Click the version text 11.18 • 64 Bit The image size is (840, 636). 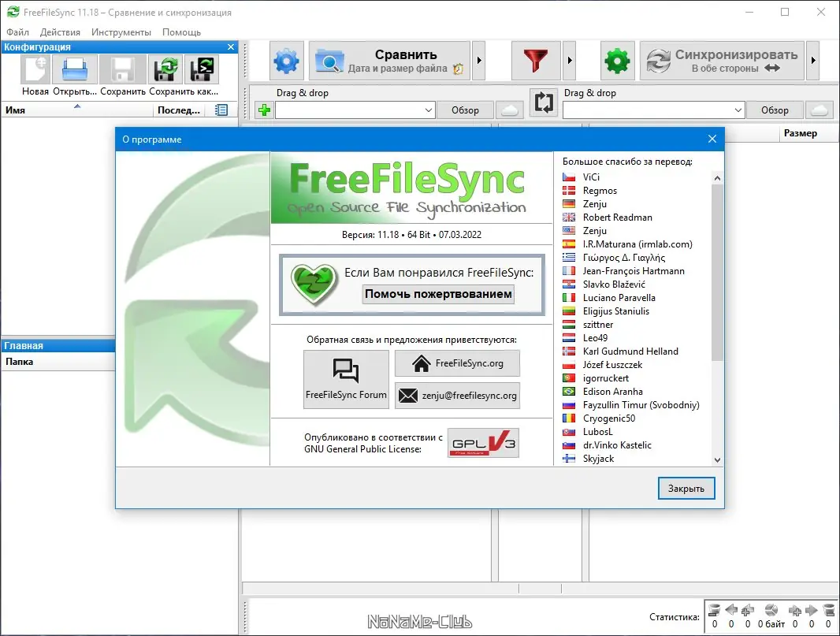411,235
